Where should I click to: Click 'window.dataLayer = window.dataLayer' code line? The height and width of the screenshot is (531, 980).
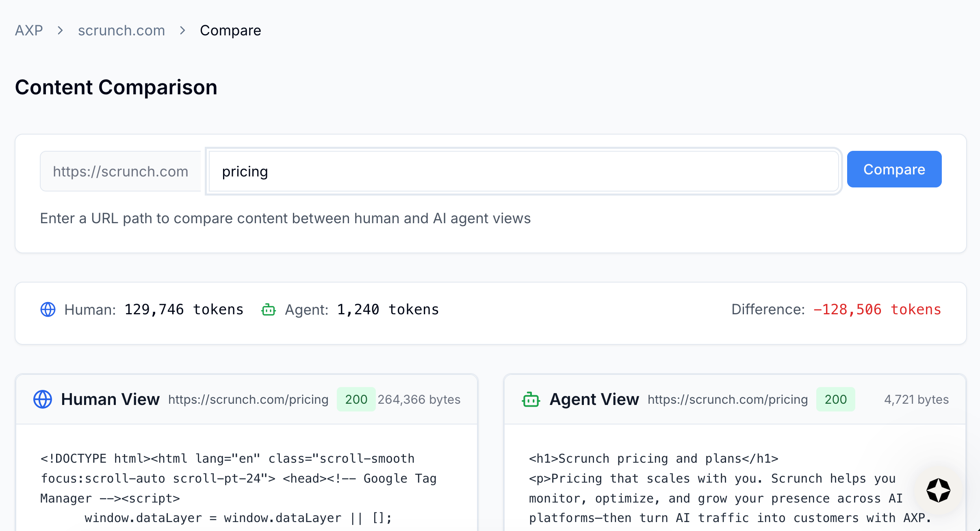(238, 518)
